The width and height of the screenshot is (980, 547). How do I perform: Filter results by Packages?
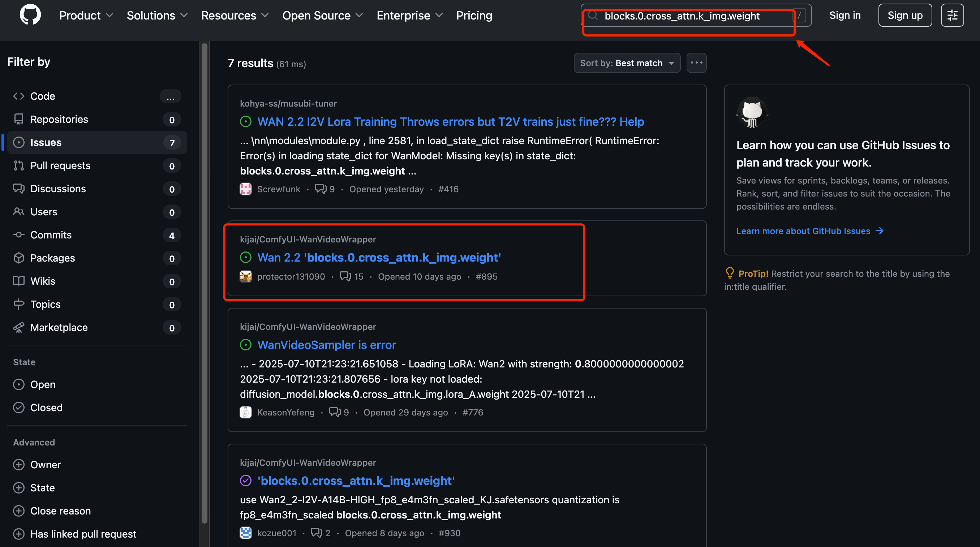pyautogui.click(x=97, y=258)
